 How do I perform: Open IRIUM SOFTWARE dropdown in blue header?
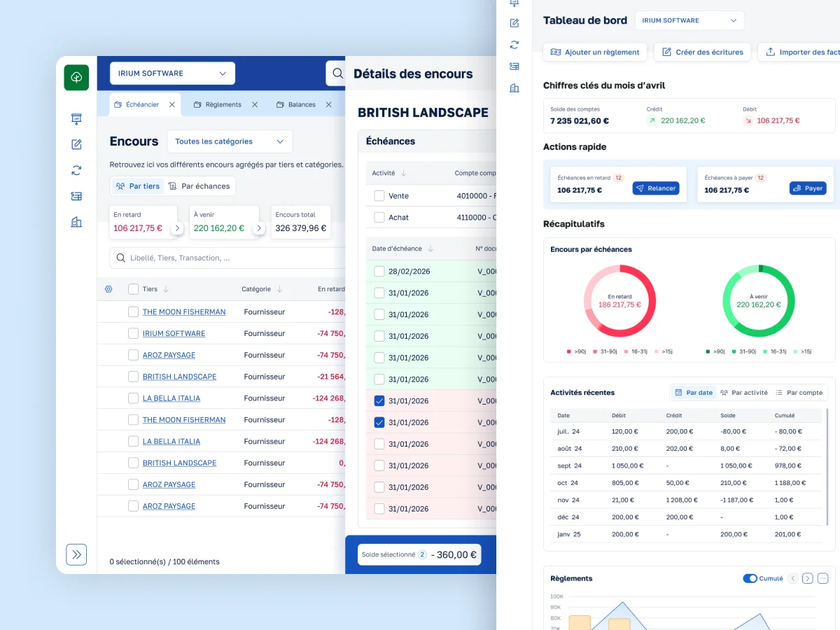click(x=172, y=73)
